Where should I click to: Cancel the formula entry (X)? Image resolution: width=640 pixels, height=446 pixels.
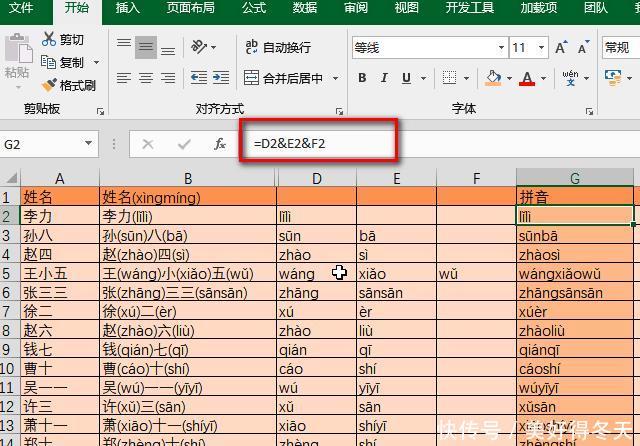pos(148,144)
